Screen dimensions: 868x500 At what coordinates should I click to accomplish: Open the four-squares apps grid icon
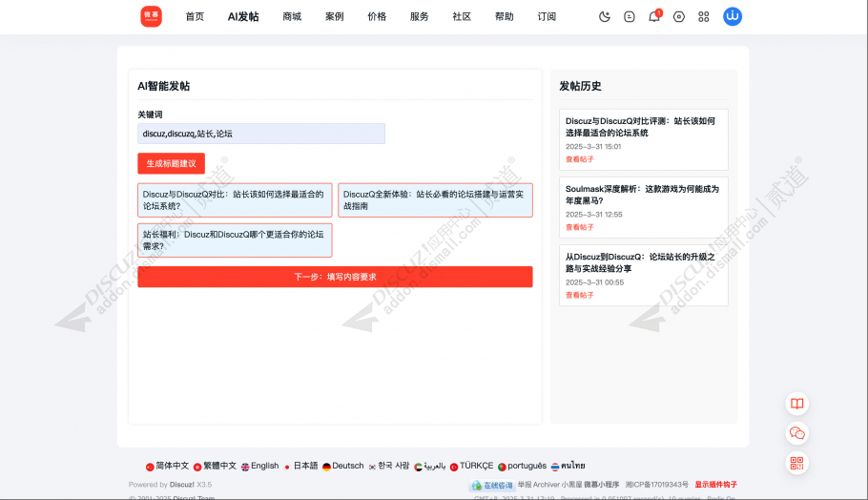click(704, 16)
